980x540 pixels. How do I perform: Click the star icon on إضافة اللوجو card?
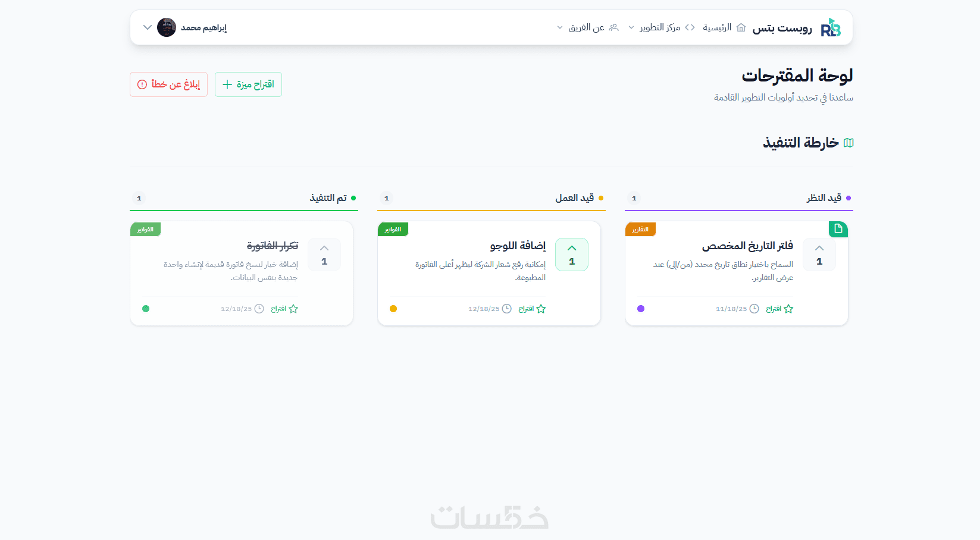pyautogui.click(x=541, y=309)
